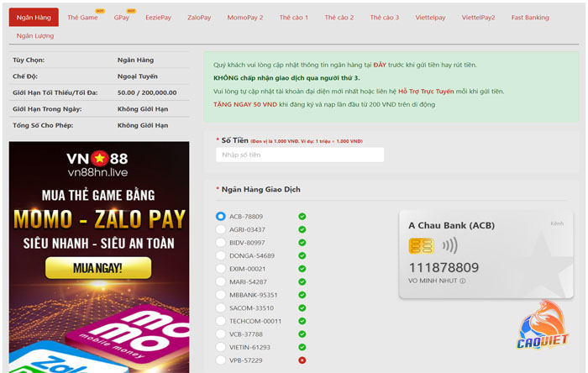Viewport: 588px width, 373px height.
Task: Click the vn88hn.live banner text
Action: point(97,172)
